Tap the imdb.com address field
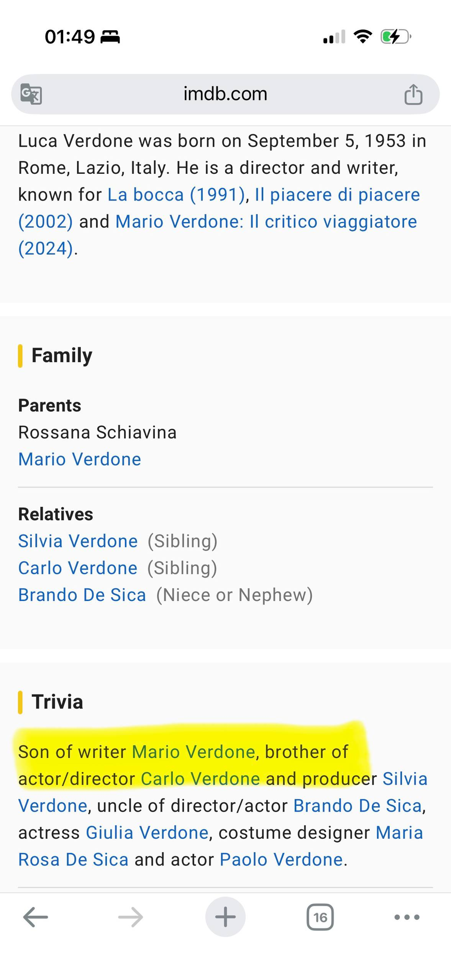The height and width of the screenshot is (980, 451). pyautogui.click(x=225, y=94)
